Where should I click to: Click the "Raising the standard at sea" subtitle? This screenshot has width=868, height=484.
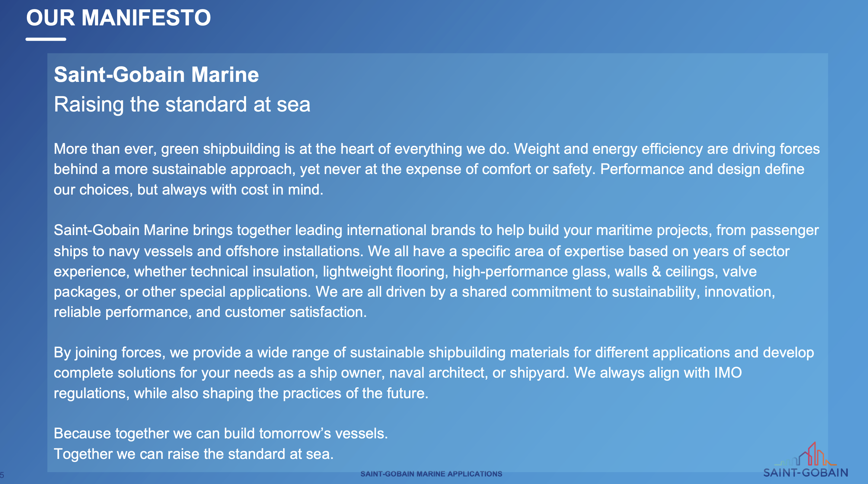pyautogui.click(x=182, y=104)
